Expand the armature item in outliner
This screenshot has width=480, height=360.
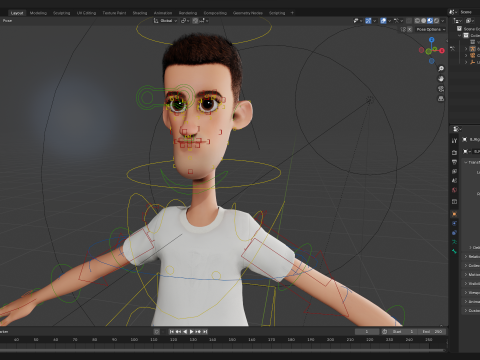(466, 49)
